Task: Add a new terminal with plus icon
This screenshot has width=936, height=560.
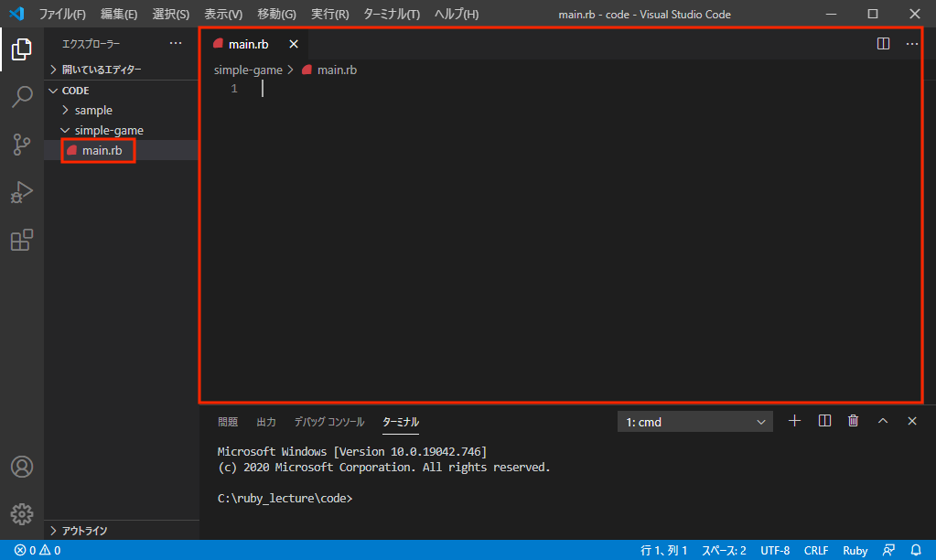Action: click(x=794, y=421)
